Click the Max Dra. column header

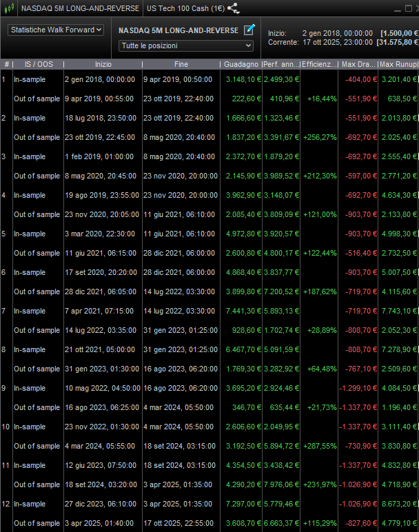(x=359, y=64)
